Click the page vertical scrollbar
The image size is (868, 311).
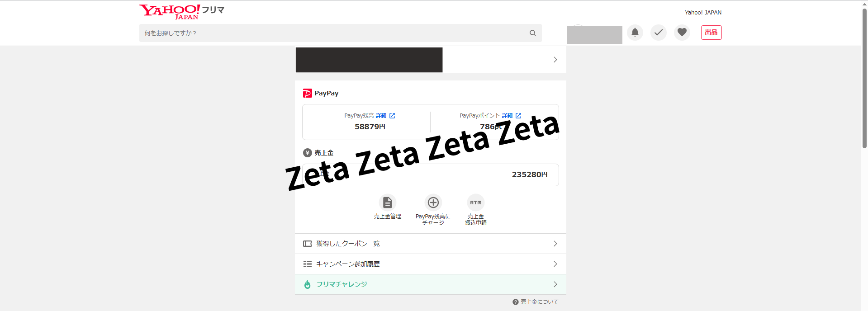[864, 78]
